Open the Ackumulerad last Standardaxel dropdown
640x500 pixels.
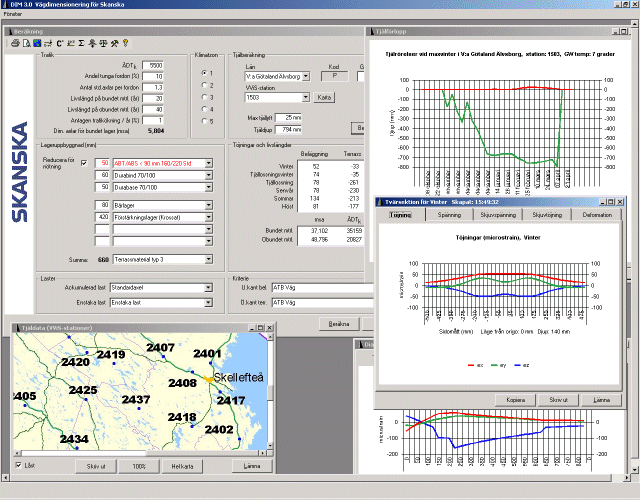[x=208, y=290]
